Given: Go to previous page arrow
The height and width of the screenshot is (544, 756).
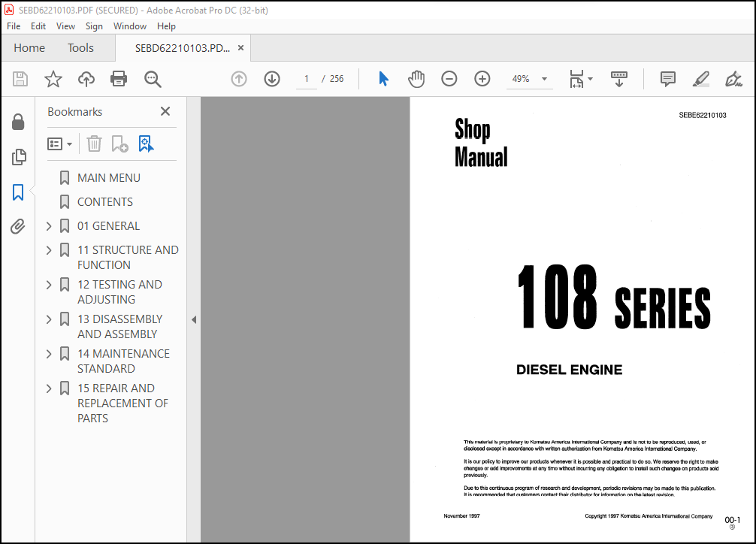Looking at the screenshot, I should tap(239, 79).
